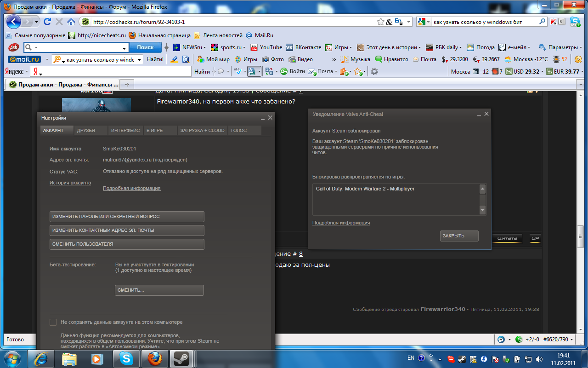Click the search magnifier in the Google box

point(543,21)
